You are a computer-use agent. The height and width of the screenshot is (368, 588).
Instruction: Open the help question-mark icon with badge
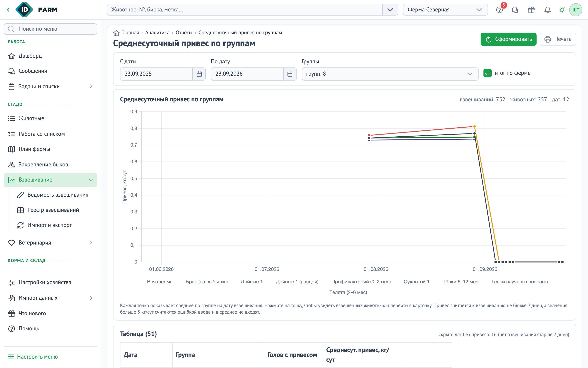500,10
